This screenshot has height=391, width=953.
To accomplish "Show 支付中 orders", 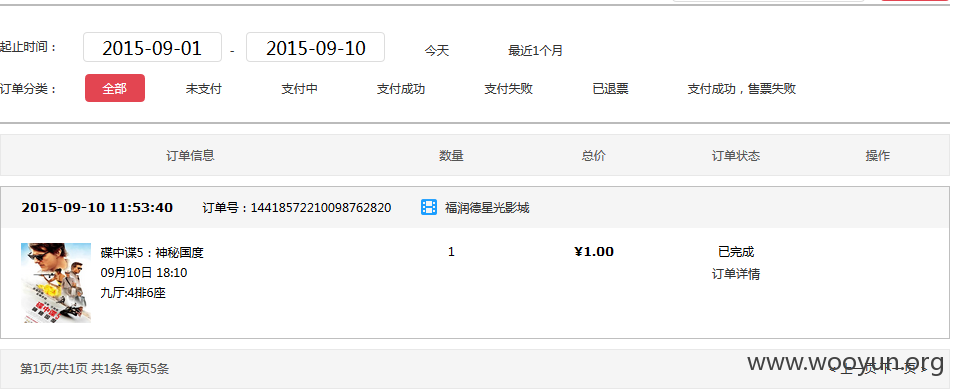I will coord(299,89).
